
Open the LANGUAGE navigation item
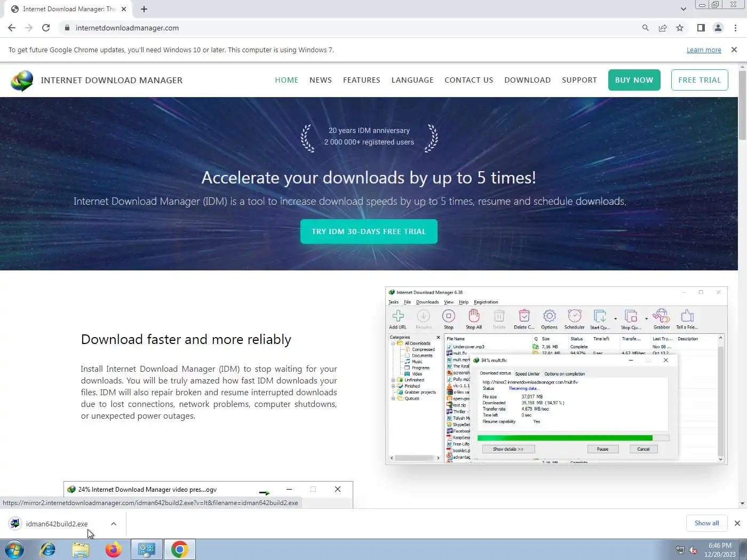[412, 80]
